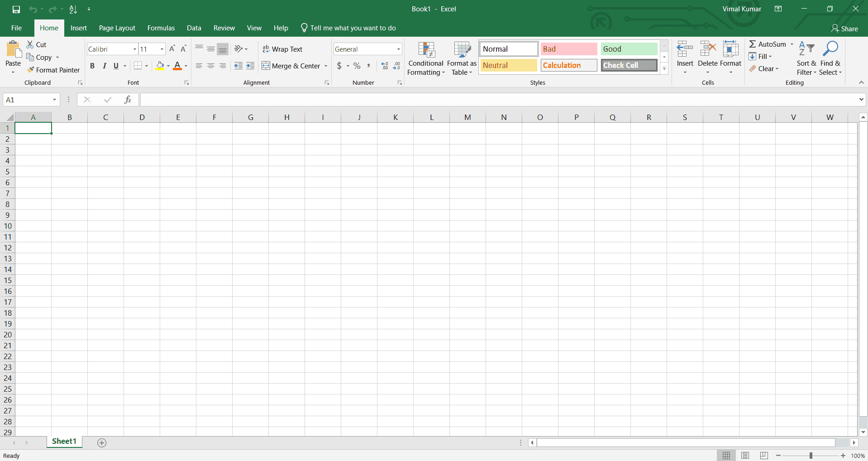This screenshot has height=461, width=868.
Task: Click the Wrap Text icon
Action: tap(266, 49)
